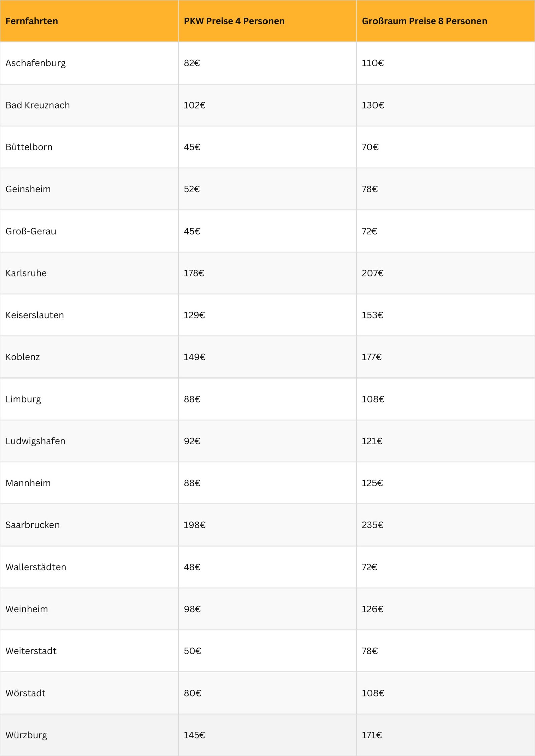Click Geinsheim's Großraum price cell

(x=369, y=189)
